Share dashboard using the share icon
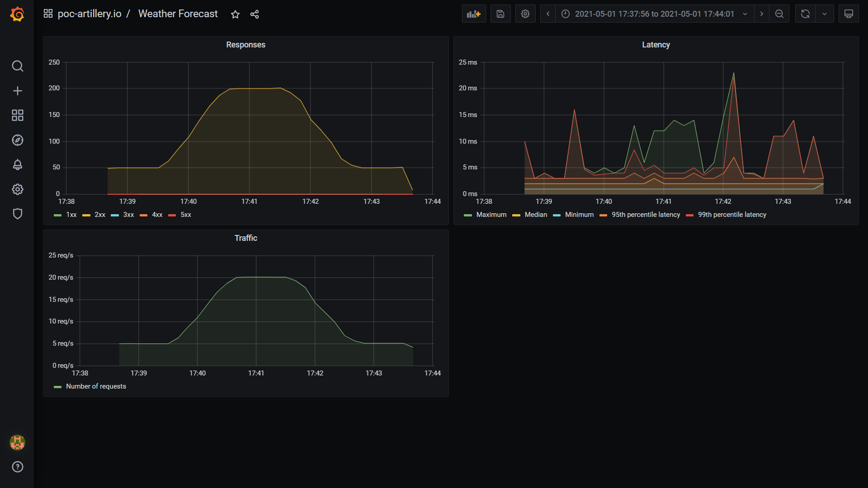The height and width of the screenshot is (488, 868). click(255, 14)
